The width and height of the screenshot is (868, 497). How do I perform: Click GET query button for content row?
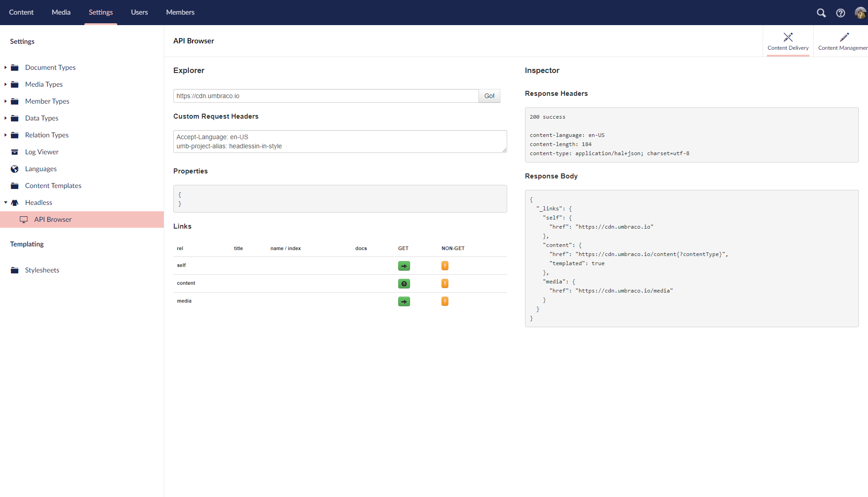(x=404, y=283)
